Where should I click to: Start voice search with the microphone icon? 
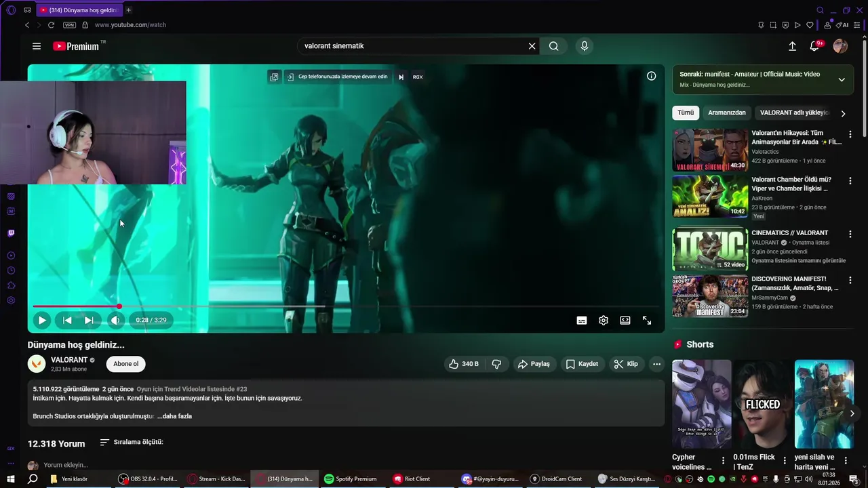(585, 46)
